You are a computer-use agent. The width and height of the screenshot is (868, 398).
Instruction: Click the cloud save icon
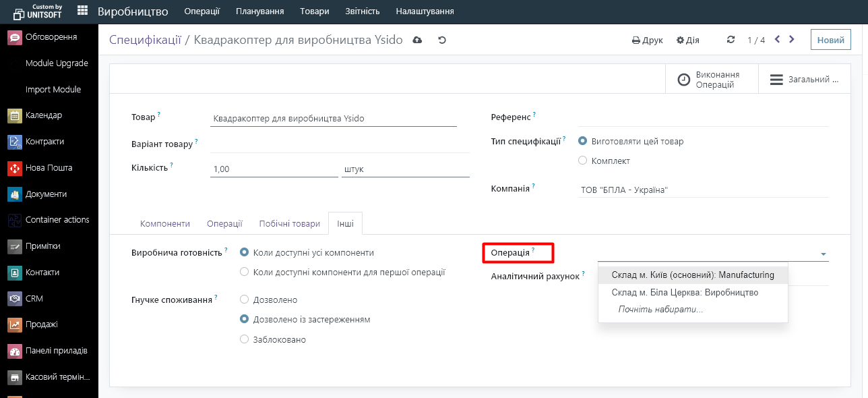click(x=417, y=40)
